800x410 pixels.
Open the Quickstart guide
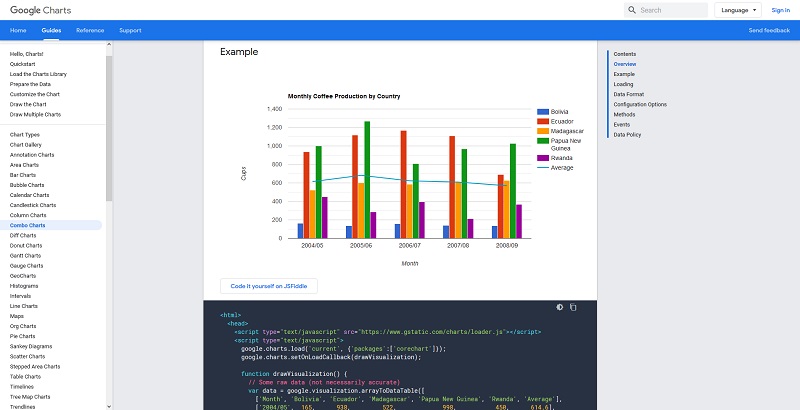click(x=22, y=64)
